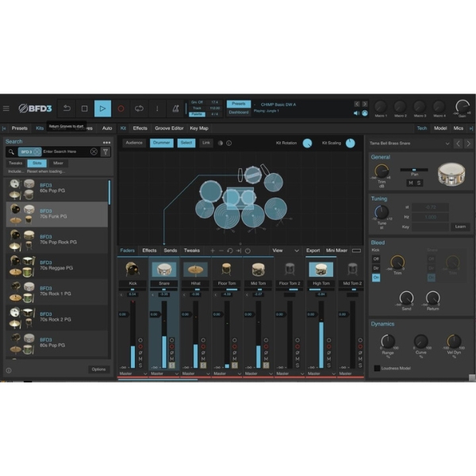Toggle the M mute button in General
The width and height of the screenshot is (476, 476).
pos(411,183)
